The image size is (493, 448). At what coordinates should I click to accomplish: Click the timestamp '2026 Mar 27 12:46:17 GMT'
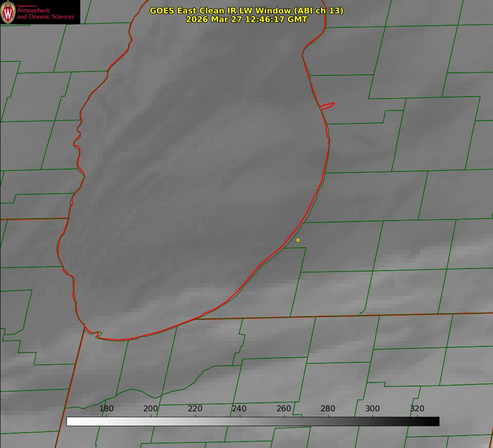247,19
